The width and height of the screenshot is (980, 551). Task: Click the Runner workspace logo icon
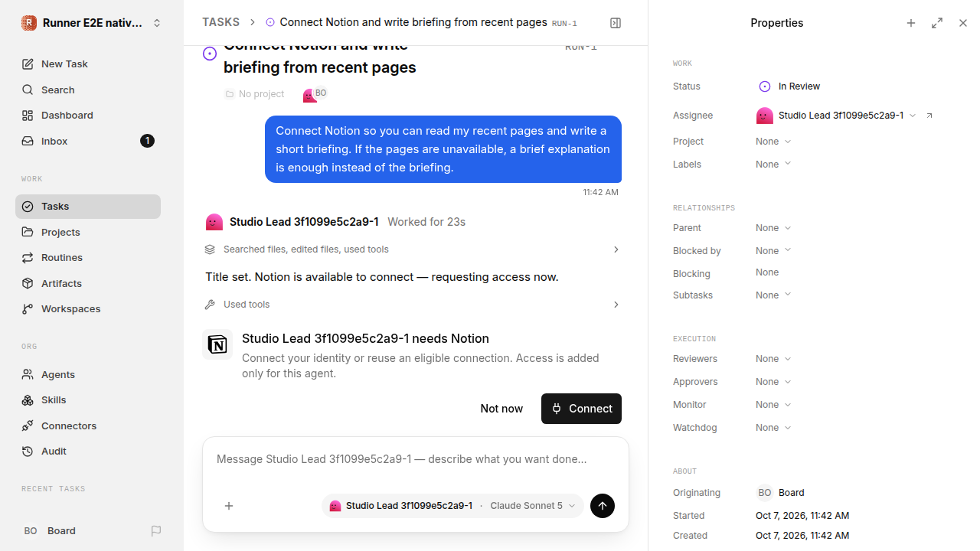coord(29,23)
